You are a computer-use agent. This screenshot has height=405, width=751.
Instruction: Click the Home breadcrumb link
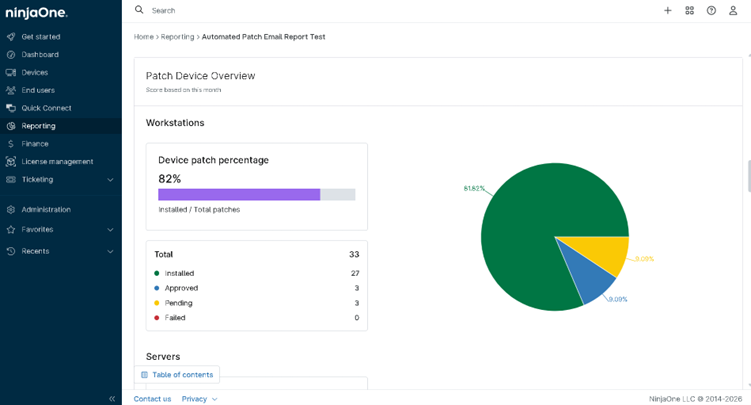143,37
